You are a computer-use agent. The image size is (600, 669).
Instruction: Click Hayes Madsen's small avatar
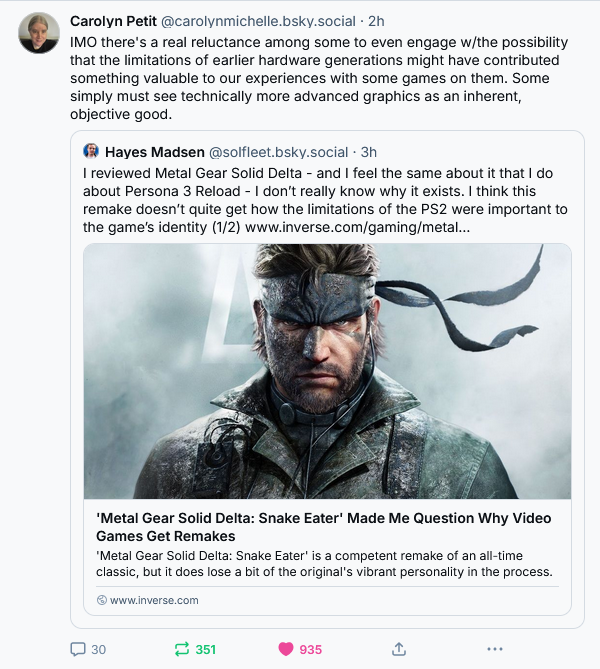91,152
